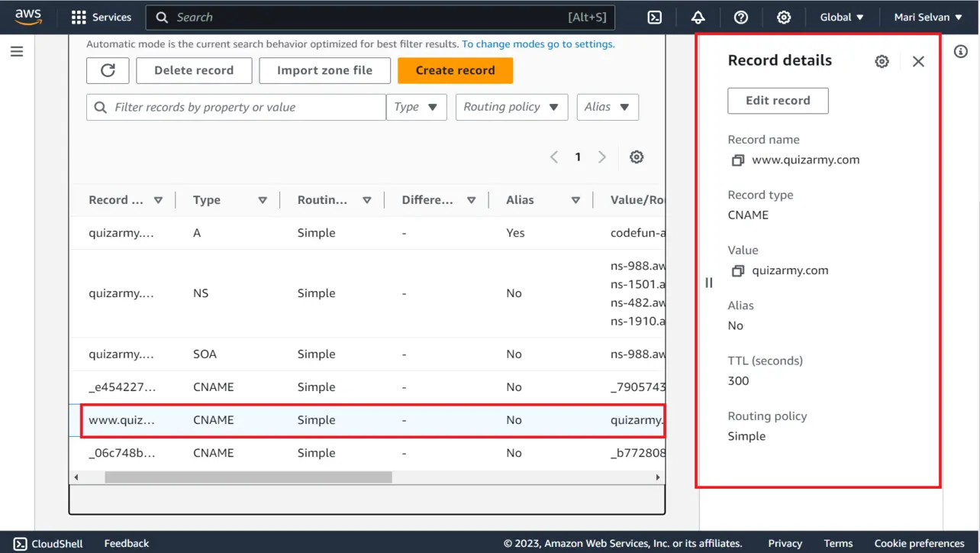Image resolution: width=980 pixels, height=553 pixels.
Task: Open the info panel icon on right edge
Action: click(961, 51)
